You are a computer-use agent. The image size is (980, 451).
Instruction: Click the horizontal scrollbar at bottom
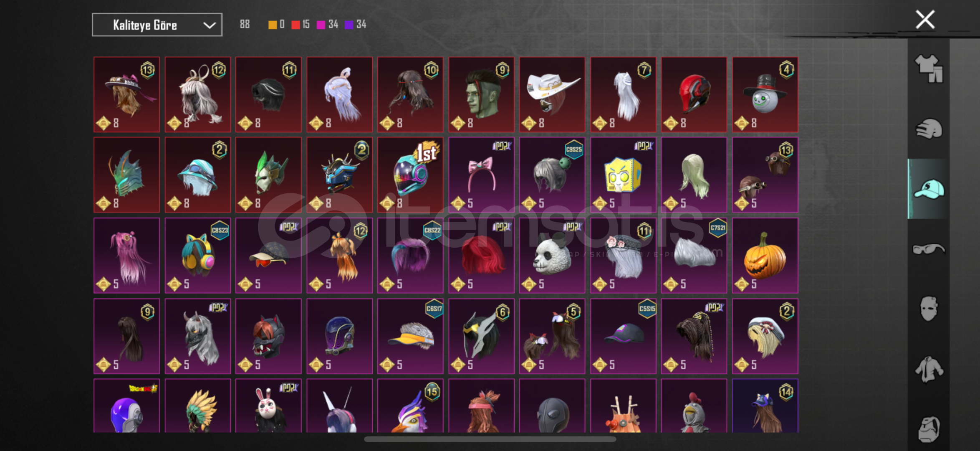pos(490,439)
